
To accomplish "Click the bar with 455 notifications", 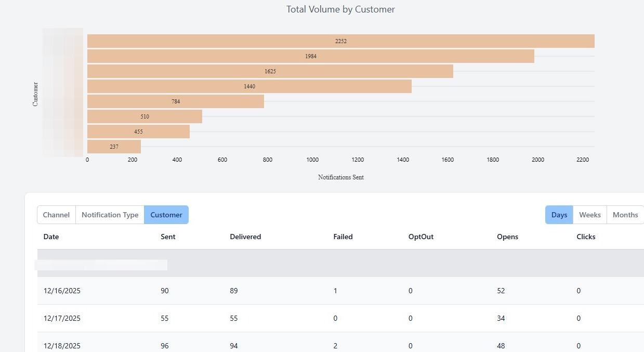I will point(138,132).
